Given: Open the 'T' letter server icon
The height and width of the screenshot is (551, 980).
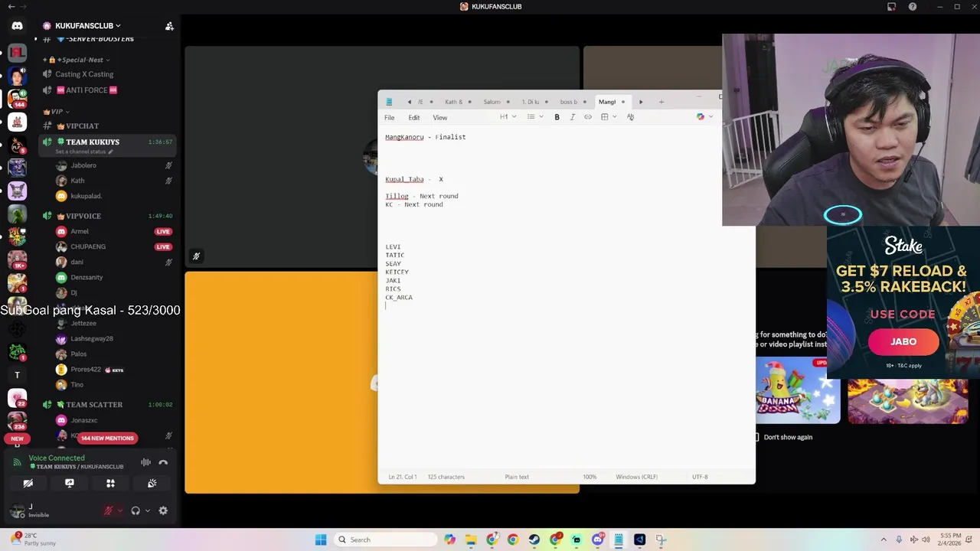Looking at the screenshot, I should (x=17, y=375).
